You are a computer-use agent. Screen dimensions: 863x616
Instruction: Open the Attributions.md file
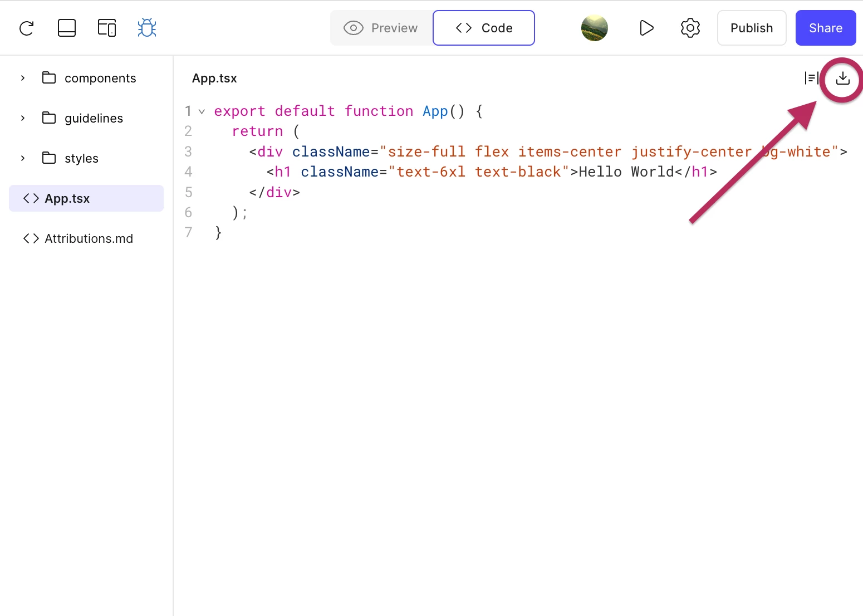click(86, 238)
